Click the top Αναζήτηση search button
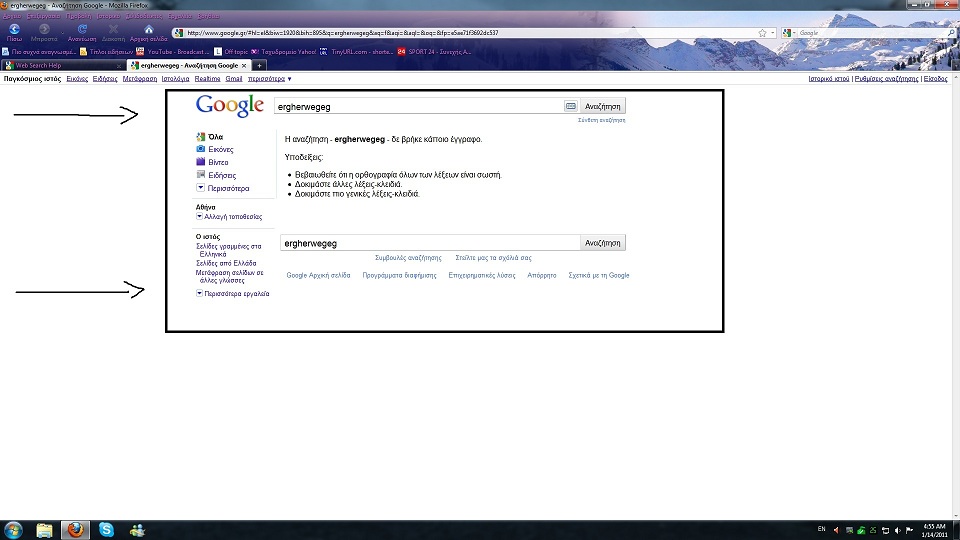This screenshot has width=960, height=540. tap(602, 107)
